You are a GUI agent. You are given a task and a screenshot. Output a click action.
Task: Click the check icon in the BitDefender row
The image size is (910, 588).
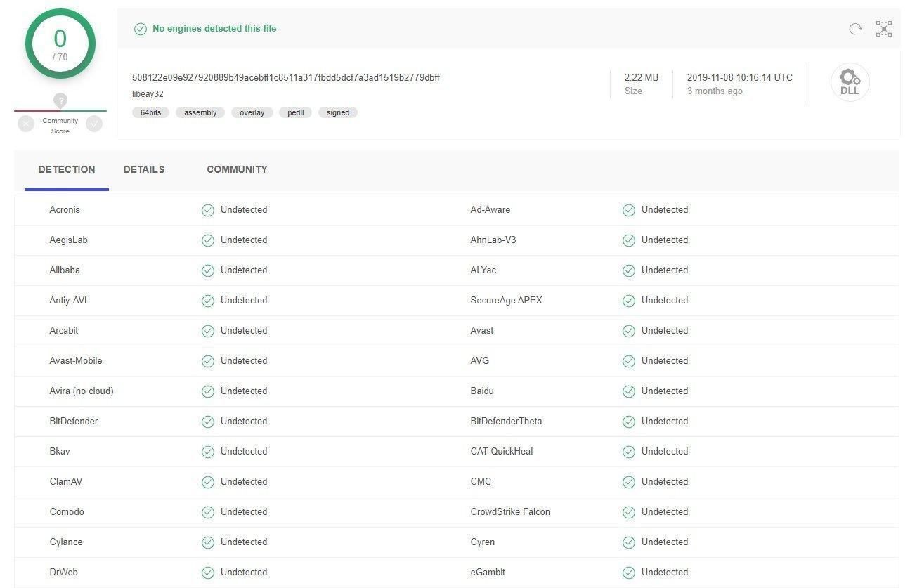click(208, 422)
